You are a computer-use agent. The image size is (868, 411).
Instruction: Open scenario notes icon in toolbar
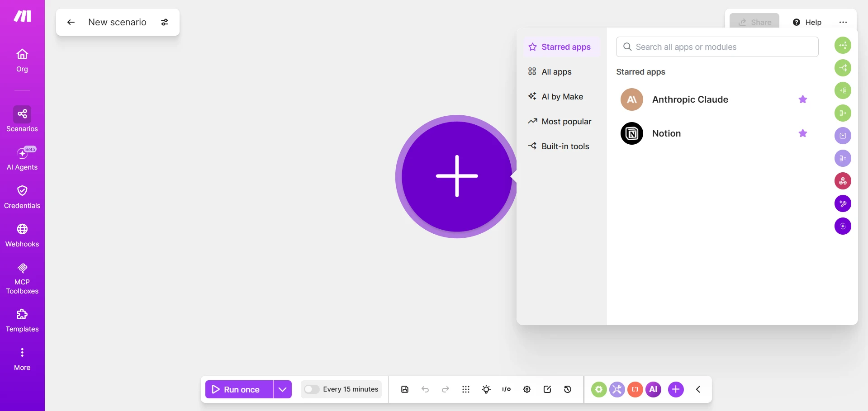[547, 389]
